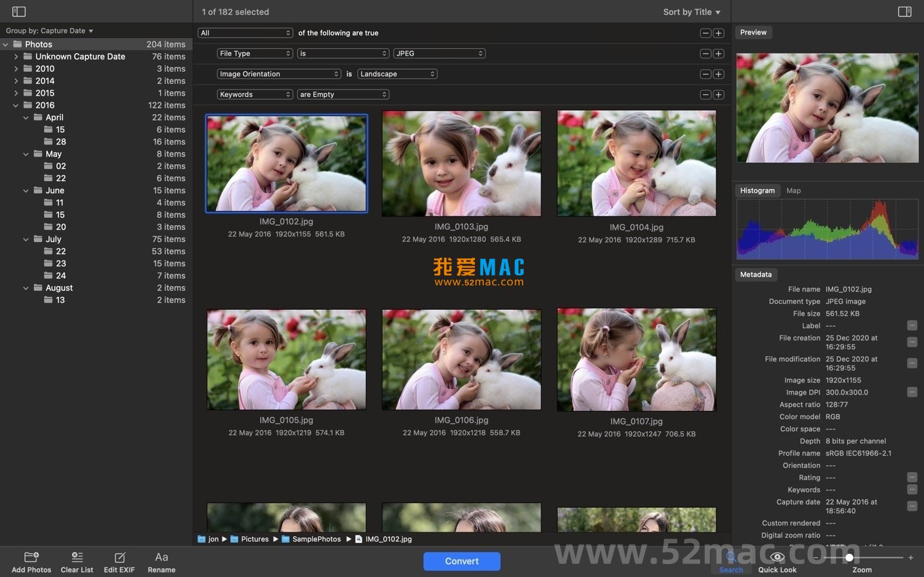Toggle the left sidebar panel icon

18,11
